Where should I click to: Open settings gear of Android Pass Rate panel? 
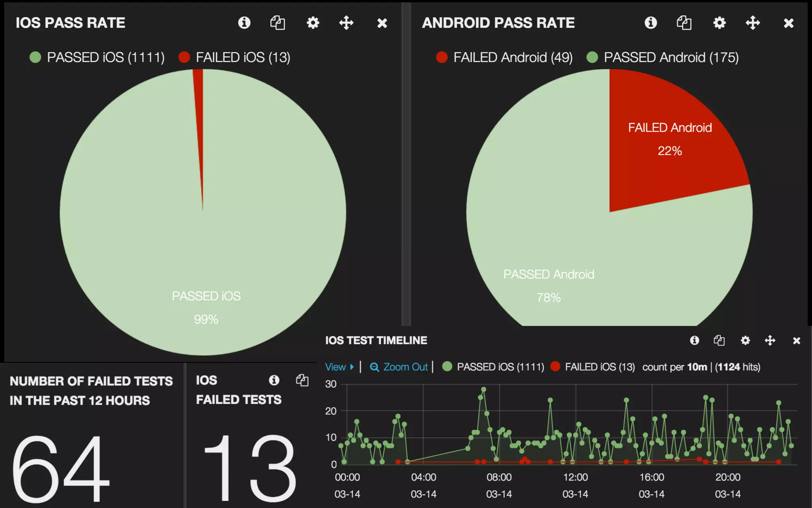tap(719, 23)
